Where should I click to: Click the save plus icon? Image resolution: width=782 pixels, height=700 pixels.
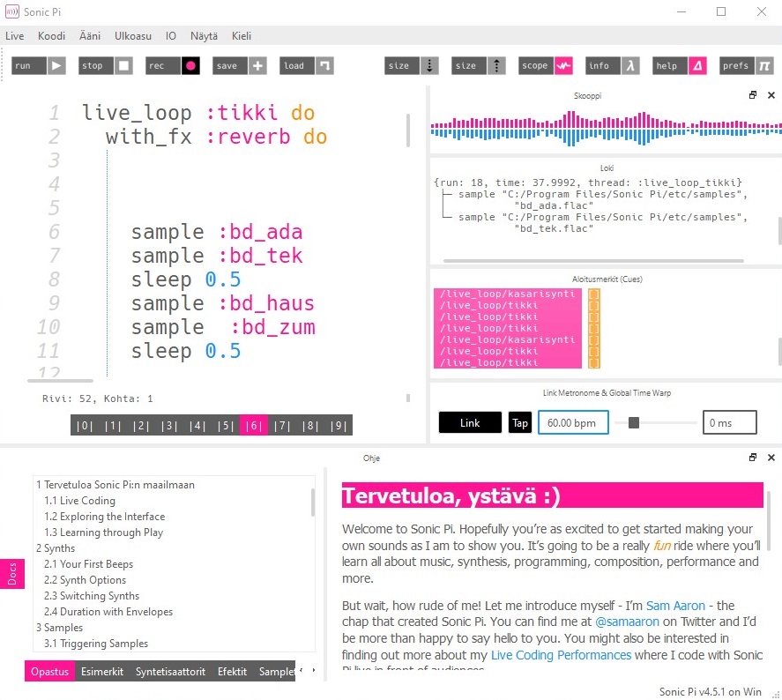[257, 65]
